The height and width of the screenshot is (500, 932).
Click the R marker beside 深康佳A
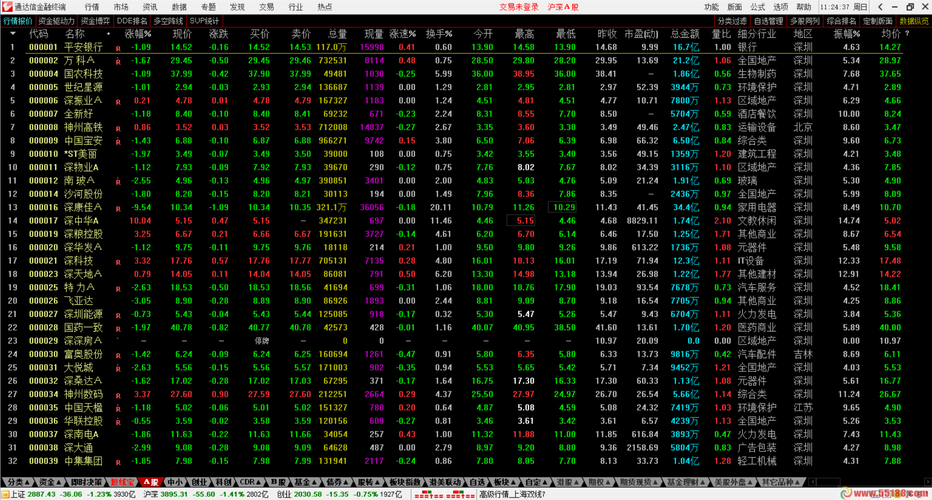pyautogui.click(x=118, y=207)
